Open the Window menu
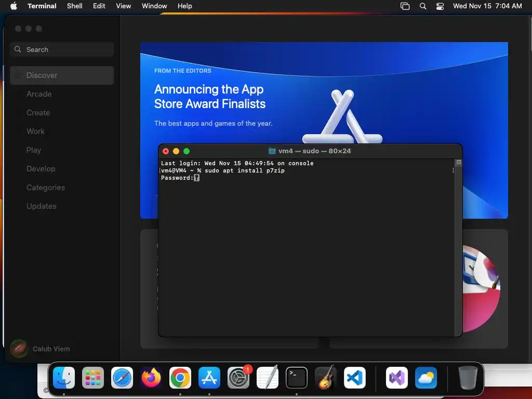Viewport: 532px width, 399px height. pyautogui.click(x=154, y=6)
